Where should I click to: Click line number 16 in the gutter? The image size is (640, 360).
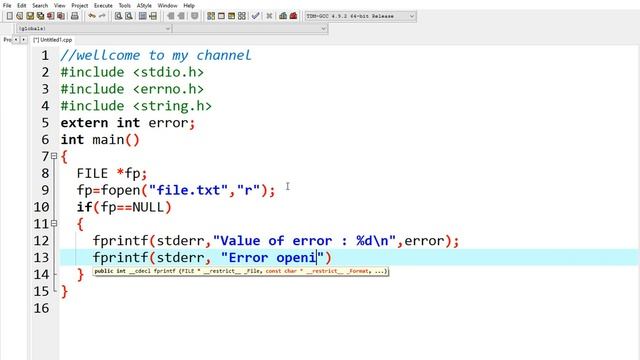pyautogui.click(x=41, y=308)
